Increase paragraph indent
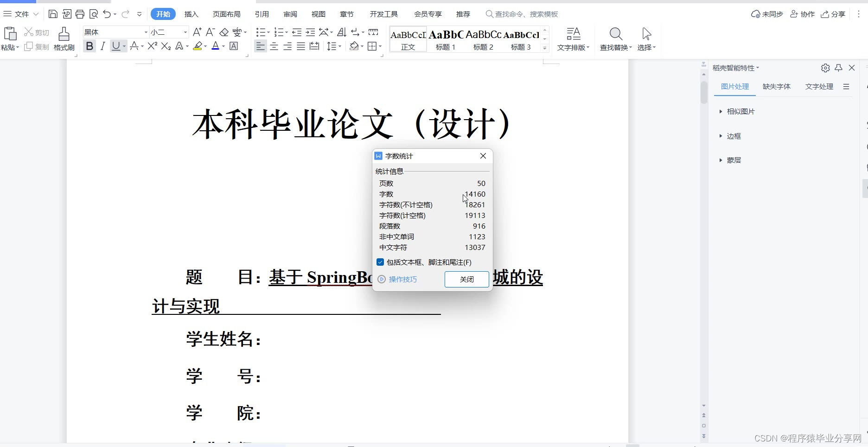The height and width of the screenshot is (447, 868). (x=310, y=32)
